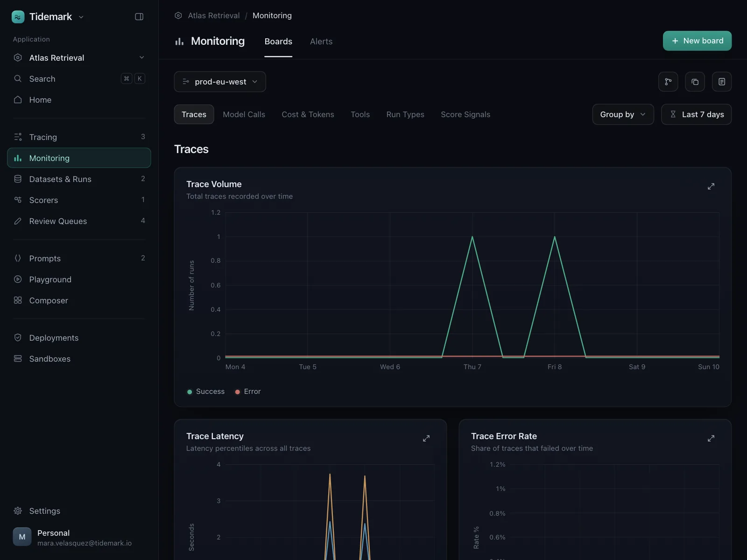Switch to the Boards tab
This screenshot has height=560, width=747.
278,42
